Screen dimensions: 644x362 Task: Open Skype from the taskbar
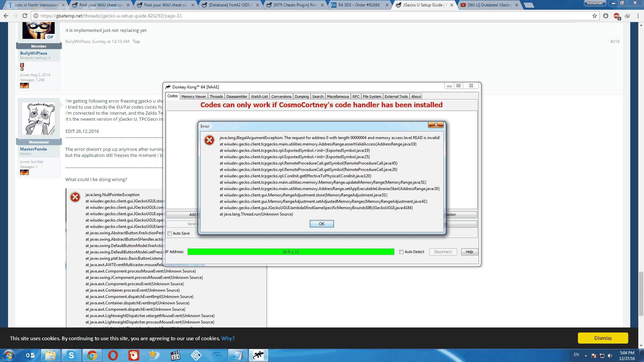[71, 355]
